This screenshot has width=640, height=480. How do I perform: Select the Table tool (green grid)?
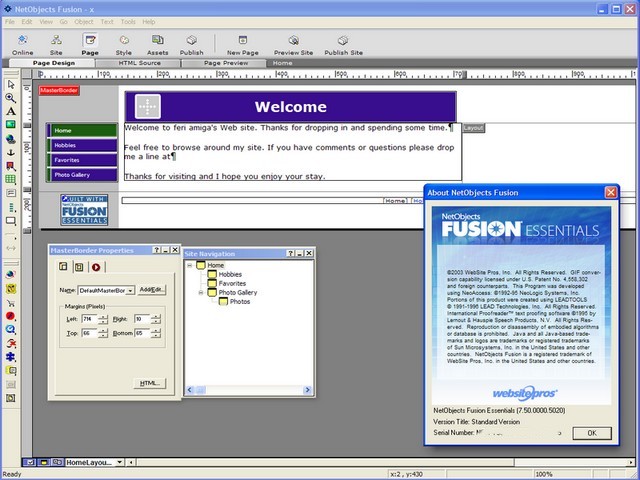coord(11,179)
